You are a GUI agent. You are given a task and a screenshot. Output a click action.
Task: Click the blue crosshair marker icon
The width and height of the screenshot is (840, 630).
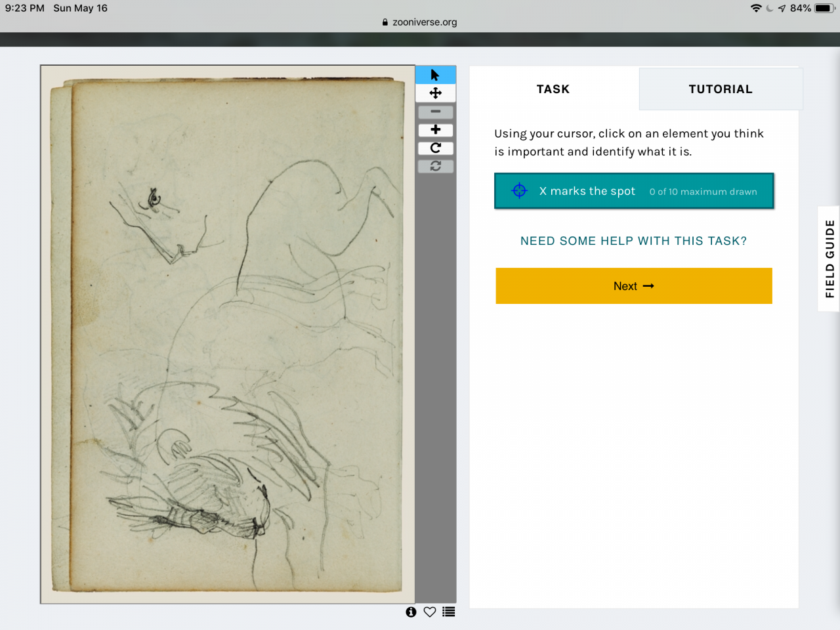[519, 191]
